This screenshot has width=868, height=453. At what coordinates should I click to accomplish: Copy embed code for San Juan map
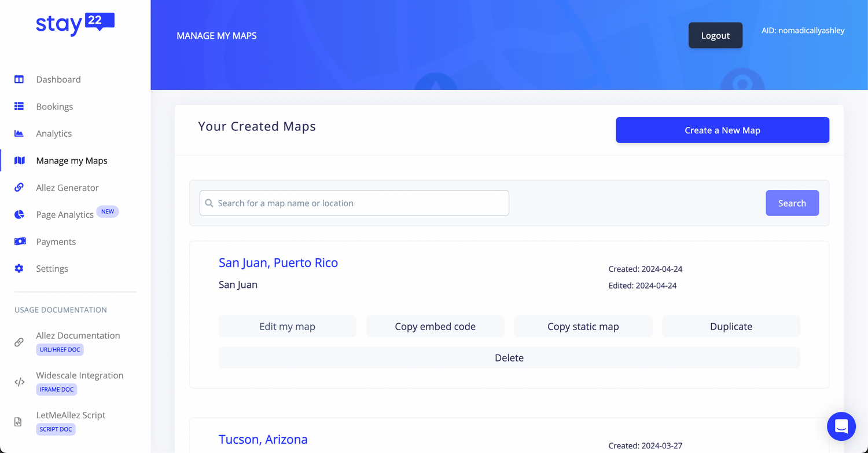[x=435, y=327]
